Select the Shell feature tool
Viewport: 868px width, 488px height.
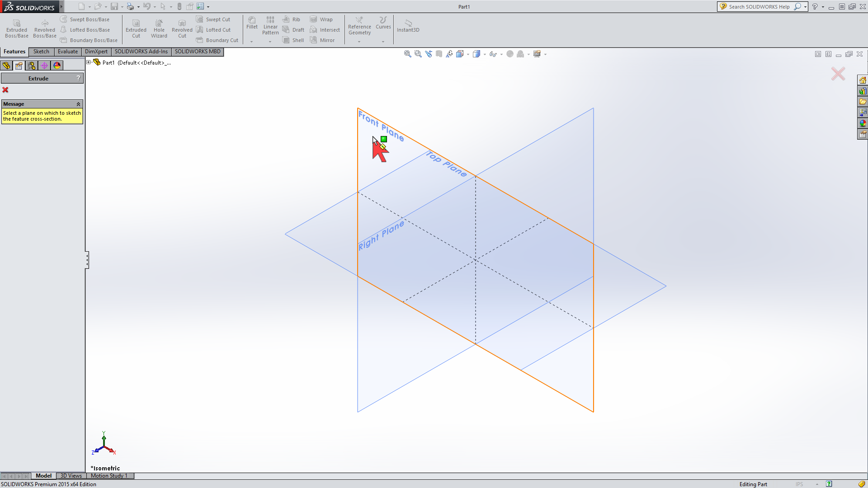293,40
